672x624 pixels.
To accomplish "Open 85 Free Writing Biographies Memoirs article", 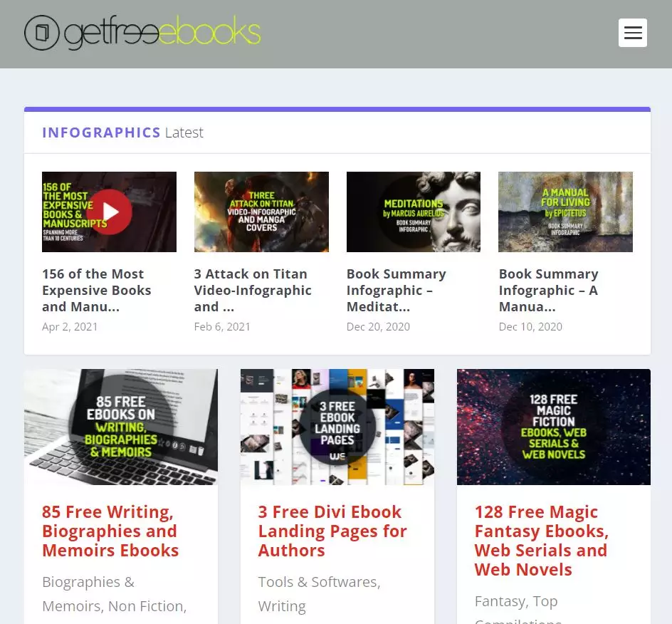I will (x=110, y=531).
